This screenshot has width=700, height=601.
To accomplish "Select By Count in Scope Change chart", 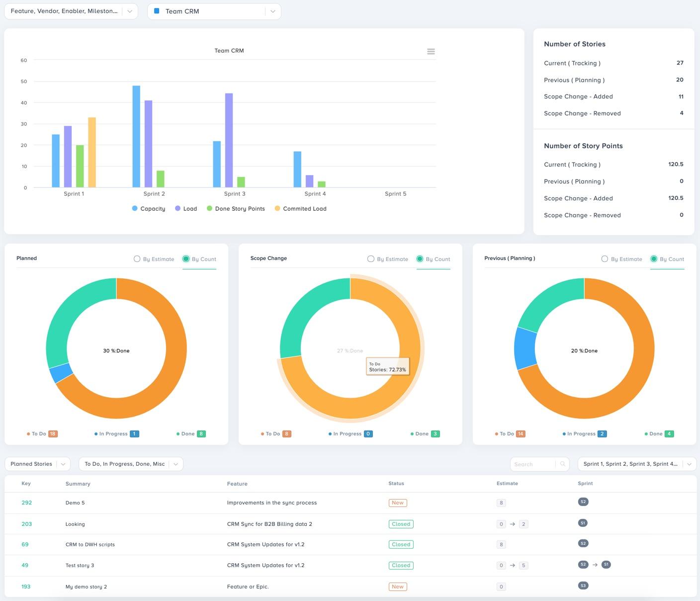I will pos(434,259).
